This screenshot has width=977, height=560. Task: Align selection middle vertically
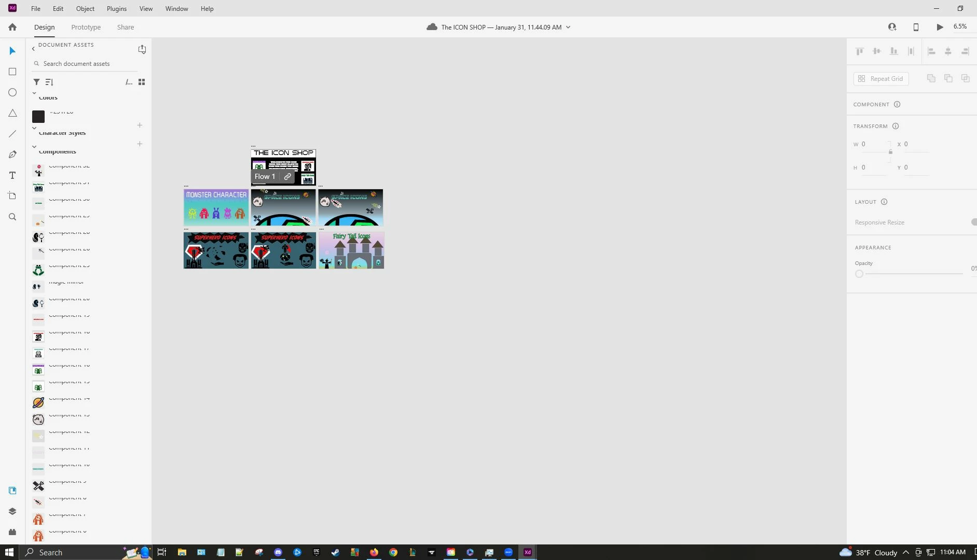877,51
